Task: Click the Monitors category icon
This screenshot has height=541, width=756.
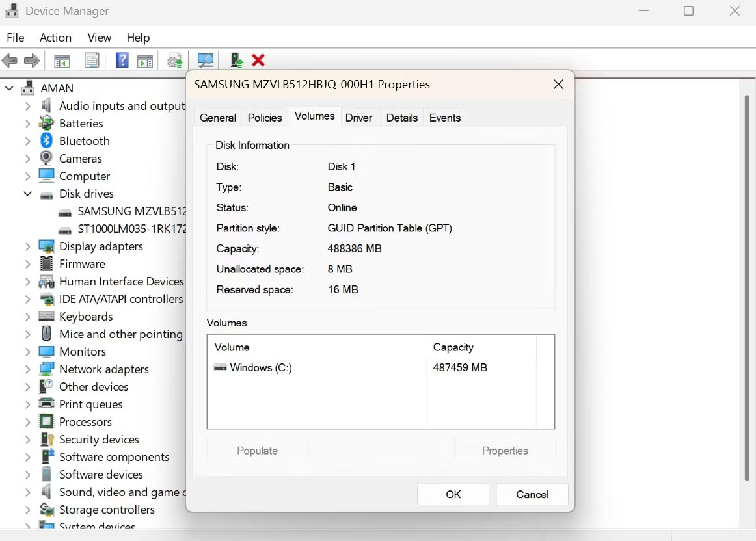Action: [x=46, y=351]
